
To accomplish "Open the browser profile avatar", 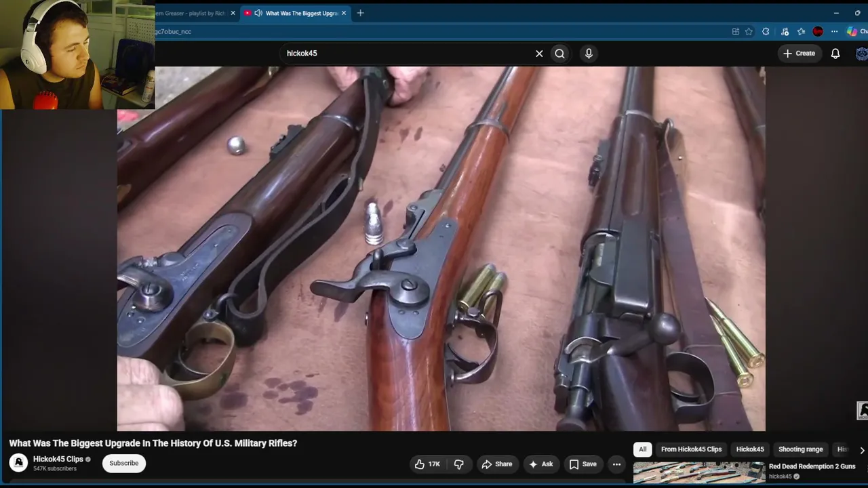I will pos(818,31).
